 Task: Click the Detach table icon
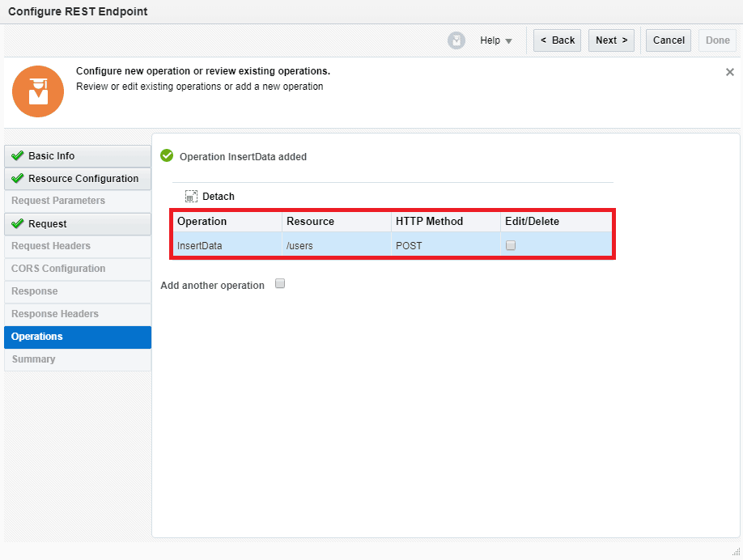coord(192,196)
